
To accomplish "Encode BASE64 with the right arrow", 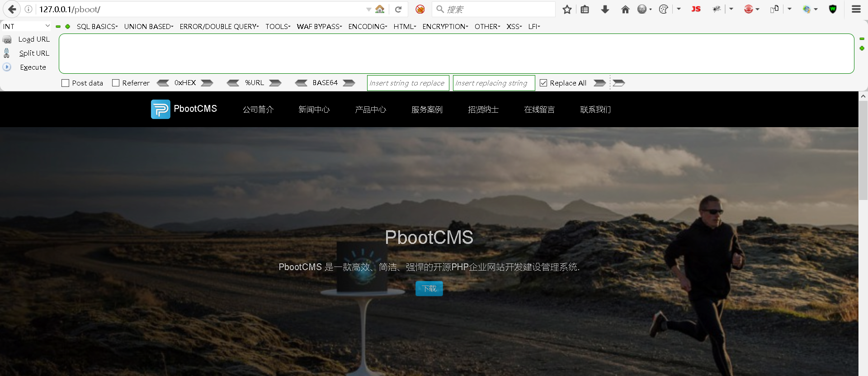I will 349,83.
